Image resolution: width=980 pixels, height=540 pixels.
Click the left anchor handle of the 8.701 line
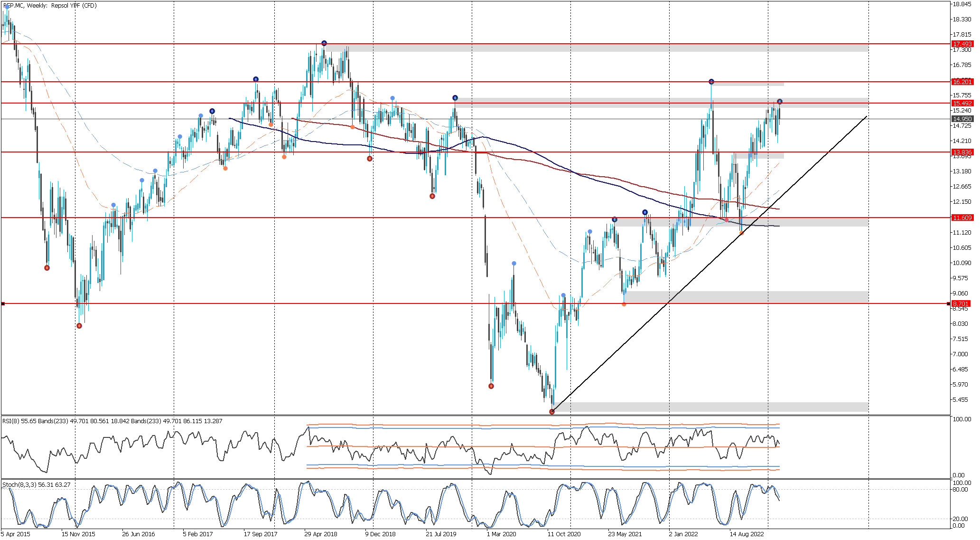pos(3,303)
